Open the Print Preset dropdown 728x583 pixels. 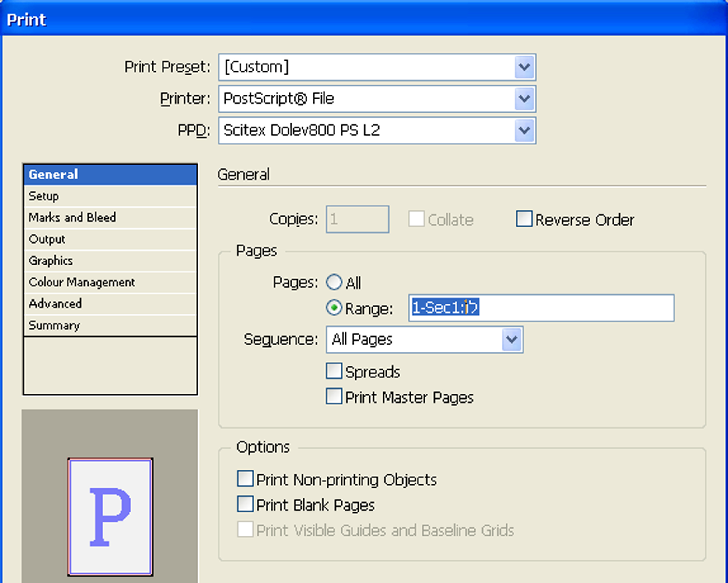pos(524,67)
